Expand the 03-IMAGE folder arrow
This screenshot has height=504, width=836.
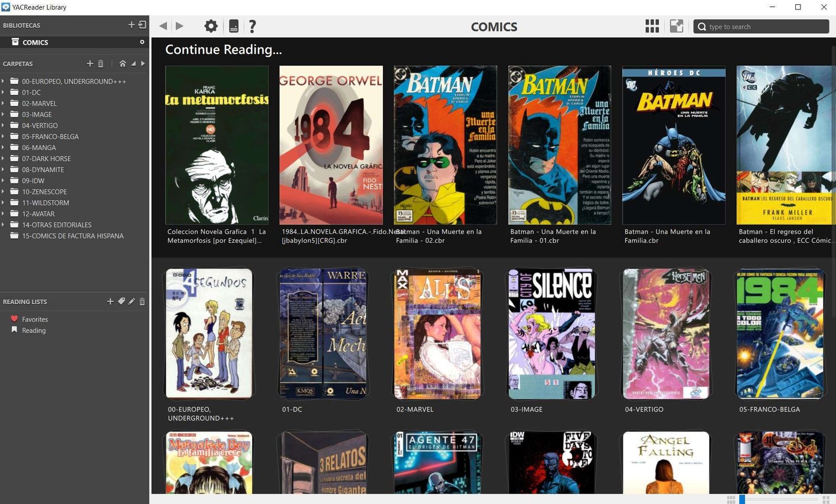coord(3,114)
